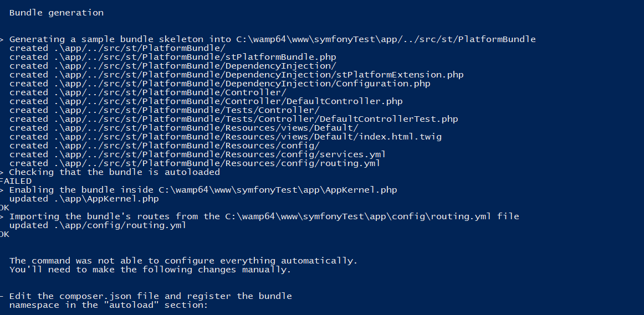Click the "updated .\app/config/routing.yml" line

click(x=98, y=225)
